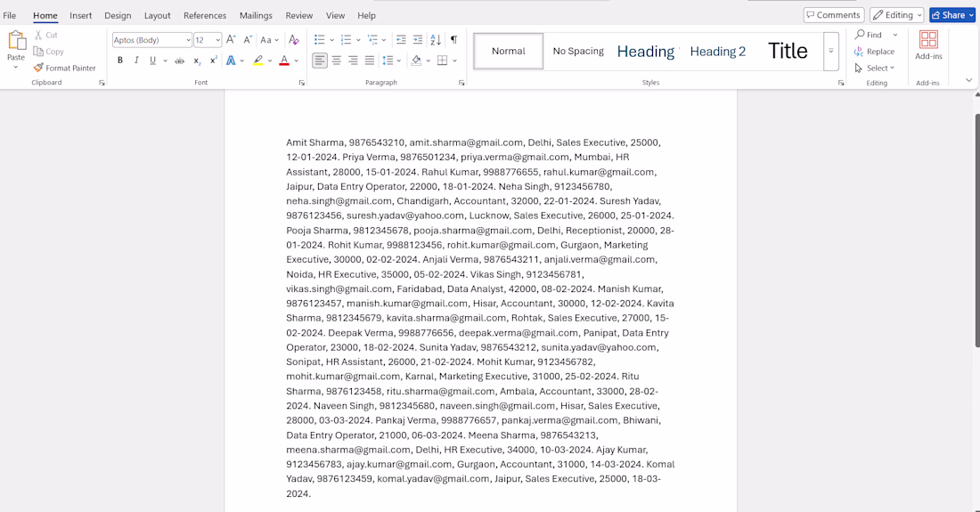The height and width of the screenshot is (512, 980).
Task: Click the Find magnifier icon
Action: 860,35
